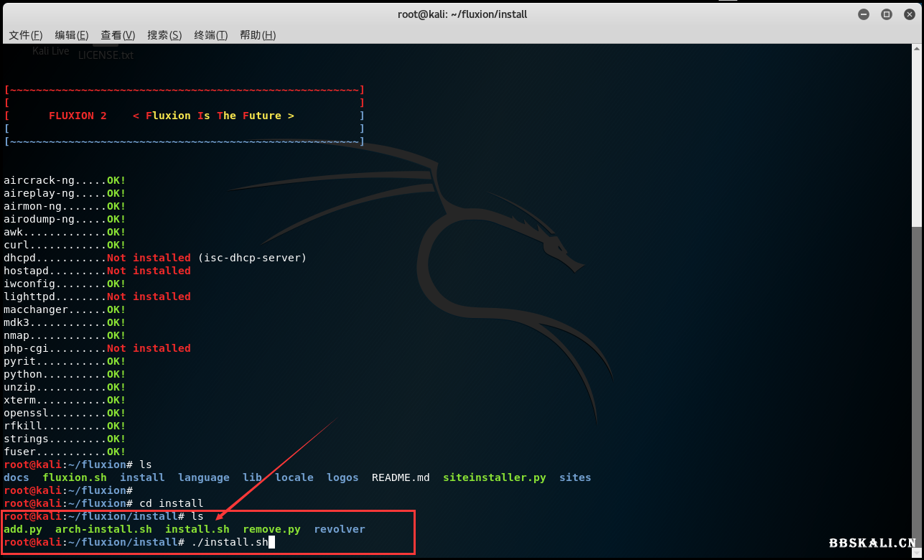Click 'revolver' in the install listing

click(x=340, y=529)
